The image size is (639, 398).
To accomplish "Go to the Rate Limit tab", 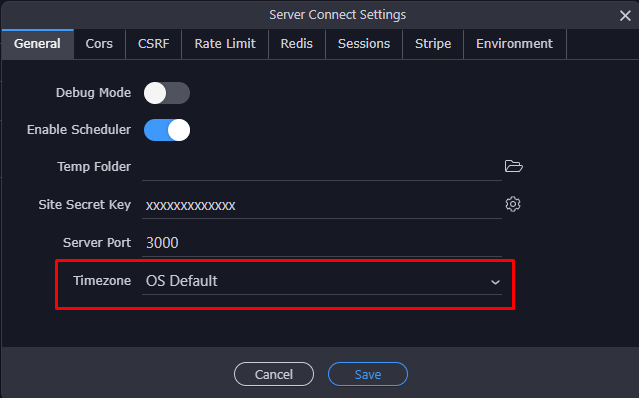I will coord(225,44).
